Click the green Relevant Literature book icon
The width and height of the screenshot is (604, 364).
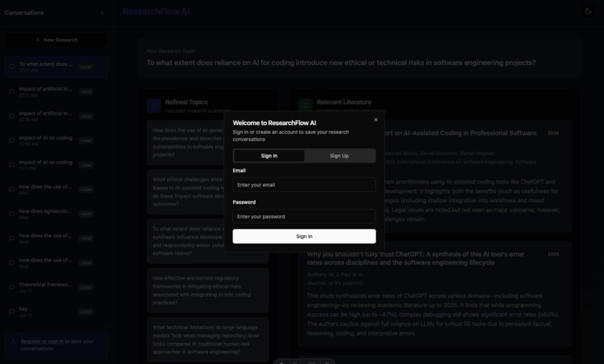point(305,106)
